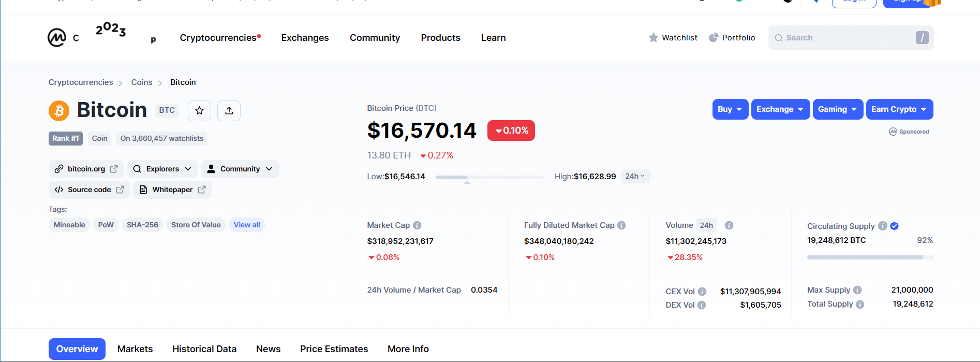Viewport: 980px width, 362px height.
Task: Click the Total Supply info icon
Action: pos(860,305)
